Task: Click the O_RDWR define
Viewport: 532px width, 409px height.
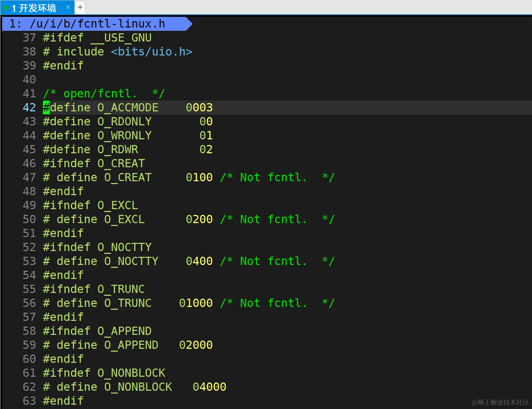Action: pyautogui.click(x=90, y=149)
